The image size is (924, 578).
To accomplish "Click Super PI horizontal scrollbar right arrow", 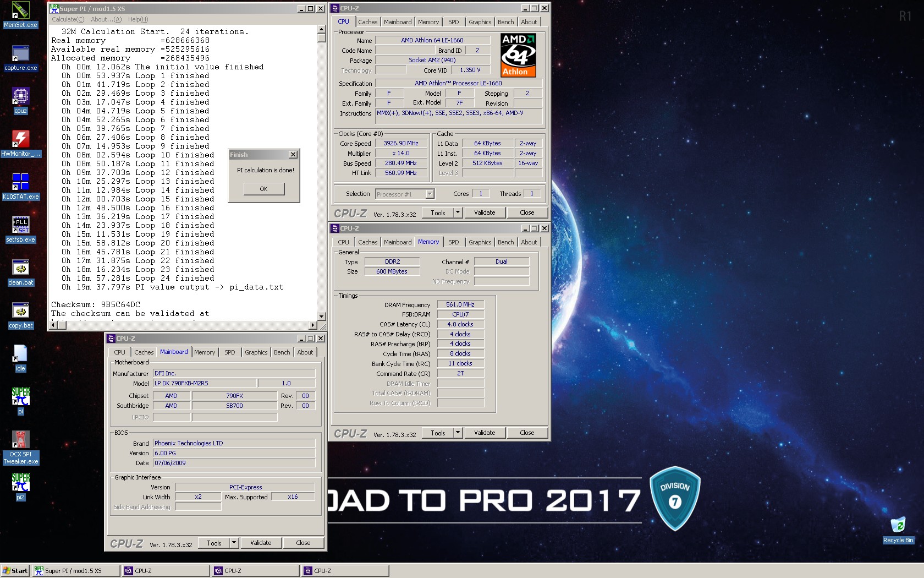I will pyautogui.click(x=313, y=325).
